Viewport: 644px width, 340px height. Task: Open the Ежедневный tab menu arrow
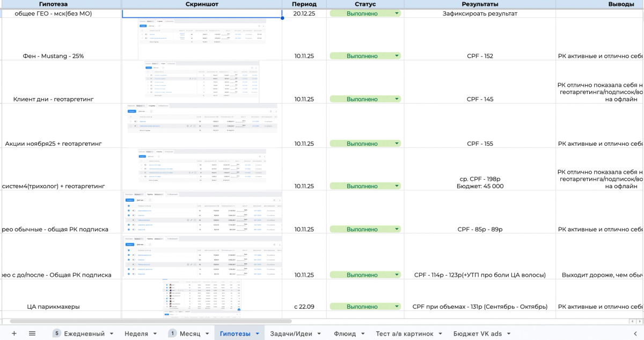[x=112, y=334]
